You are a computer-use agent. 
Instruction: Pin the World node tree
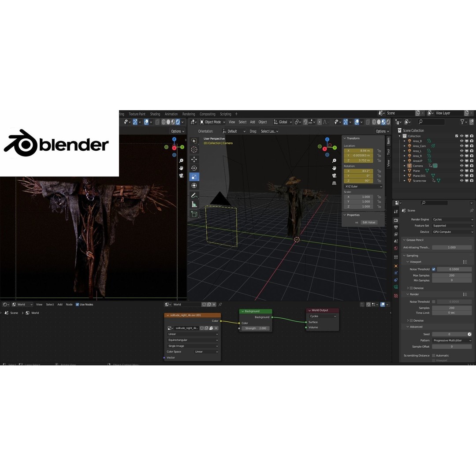coord(220,305)
